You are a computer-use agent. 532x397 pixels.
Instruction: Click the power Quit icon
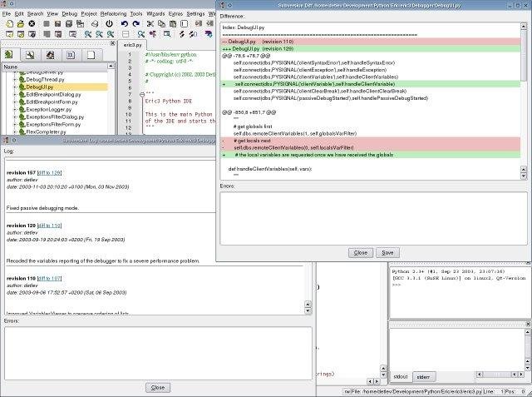111,24
